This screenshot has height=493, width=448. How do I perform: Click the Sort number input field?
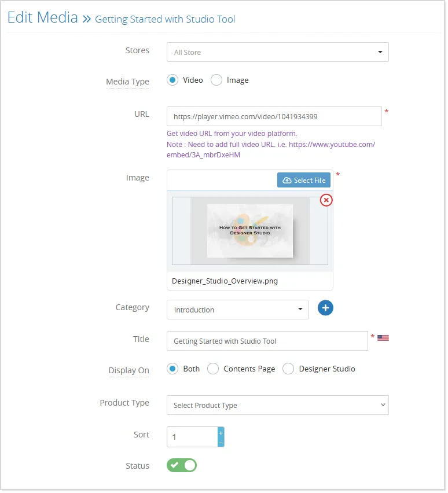pos(193,438)
